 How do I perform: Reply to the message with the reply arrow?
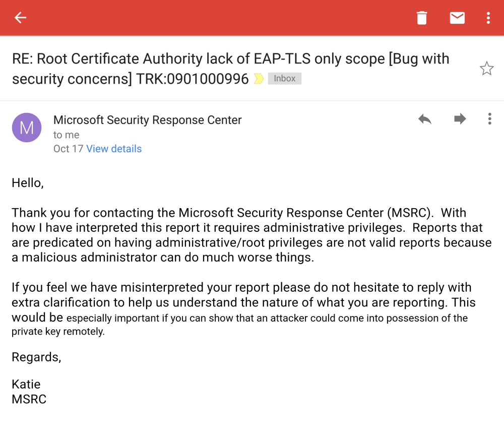click(x=425, y=119)
